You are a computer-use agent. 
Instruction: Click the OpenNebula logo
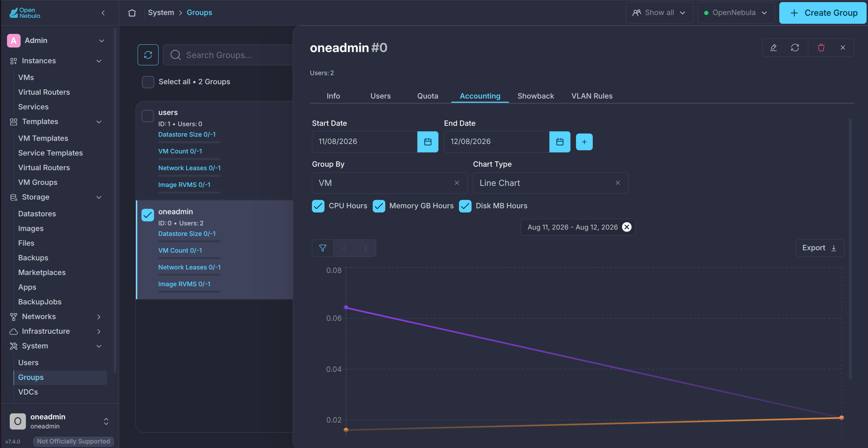tap(25, 13)
